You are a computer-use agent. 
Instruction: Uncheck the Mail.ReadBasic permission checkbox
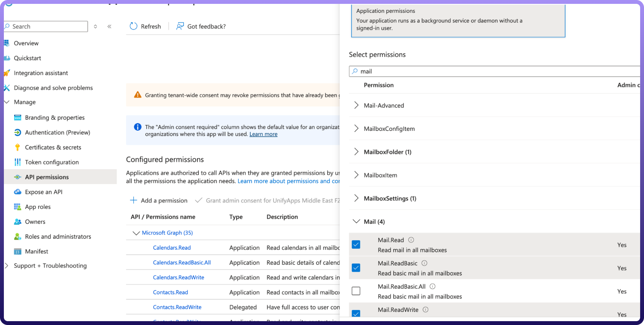pos(356,268)
